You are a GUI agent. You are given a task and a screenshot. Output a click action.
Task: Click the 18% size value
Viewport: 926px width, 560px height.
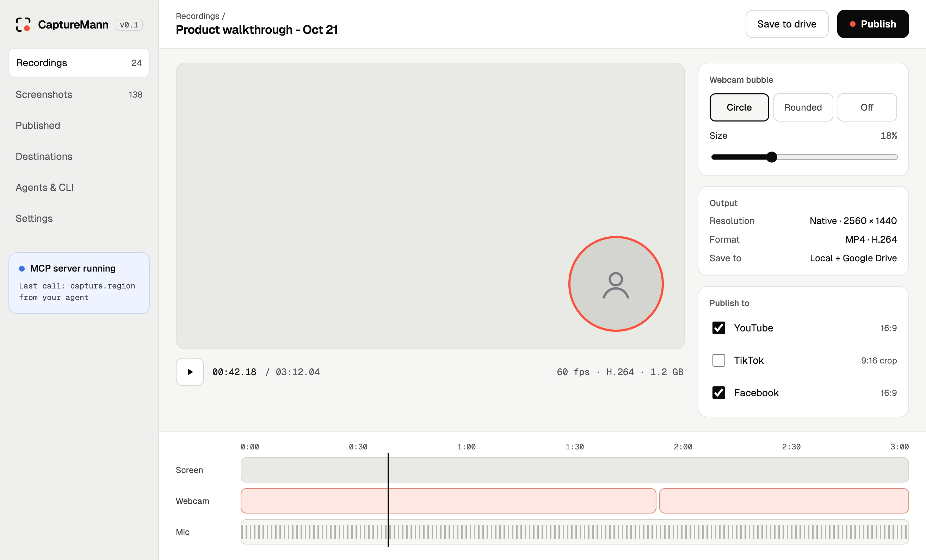[888, 136]
